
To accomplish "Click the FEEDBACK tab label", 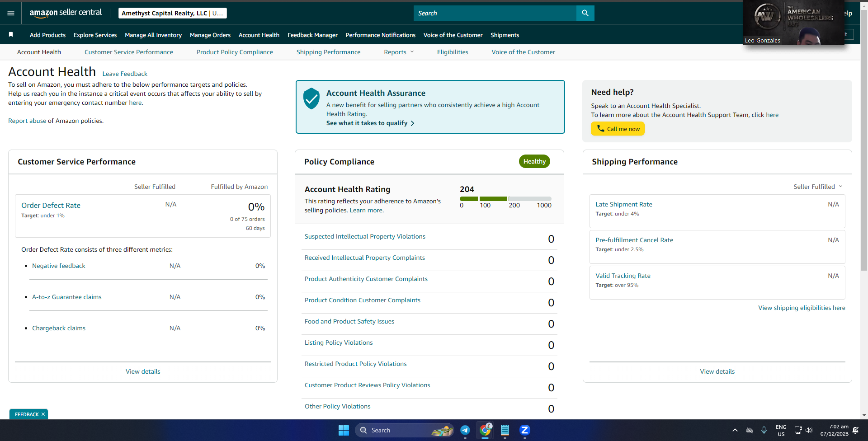I will (27, 414).
